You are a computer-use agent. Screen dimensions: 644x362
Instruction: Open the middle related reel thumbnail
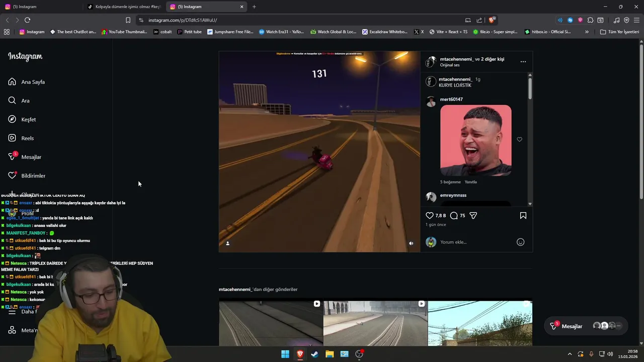[x=375, y=323]
